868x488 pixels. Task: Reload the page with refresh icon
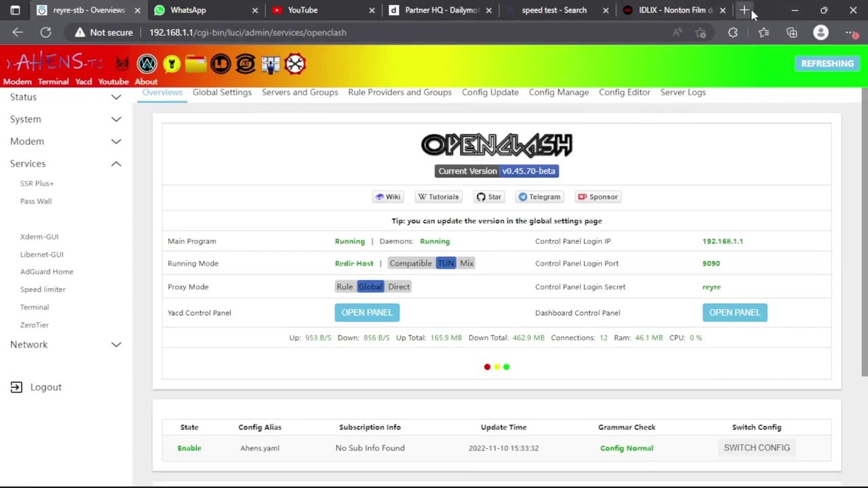click(x=45, y=33)
